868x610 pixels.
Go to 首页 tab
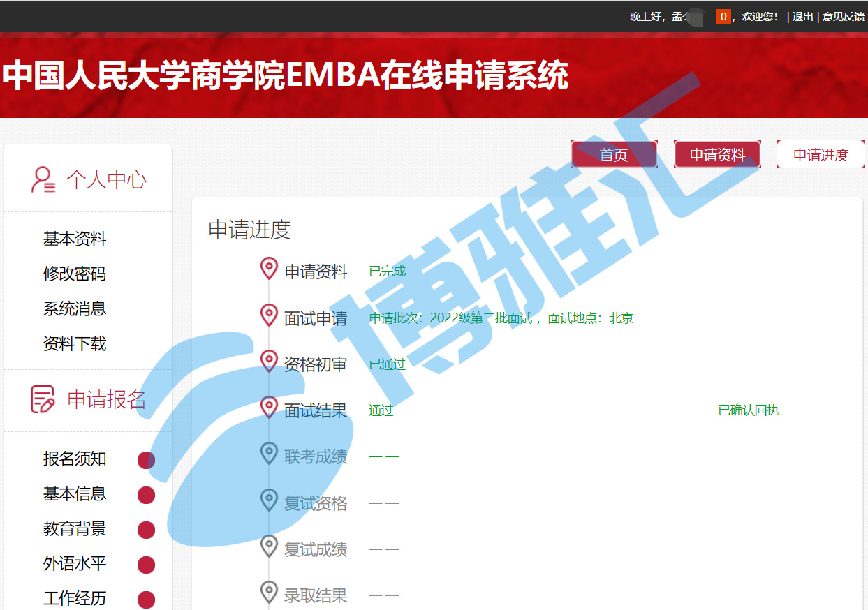[614, 154]
